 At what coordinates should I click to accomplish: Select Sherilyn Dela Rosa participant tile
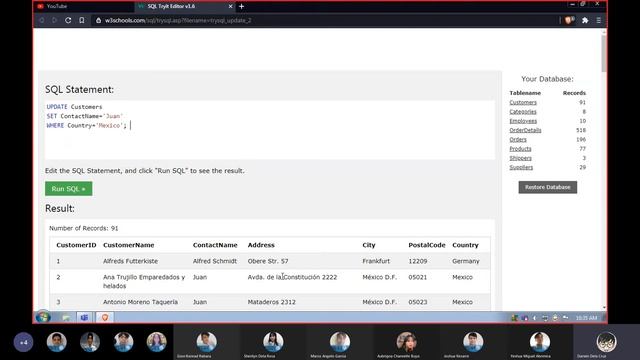point(273,343)
